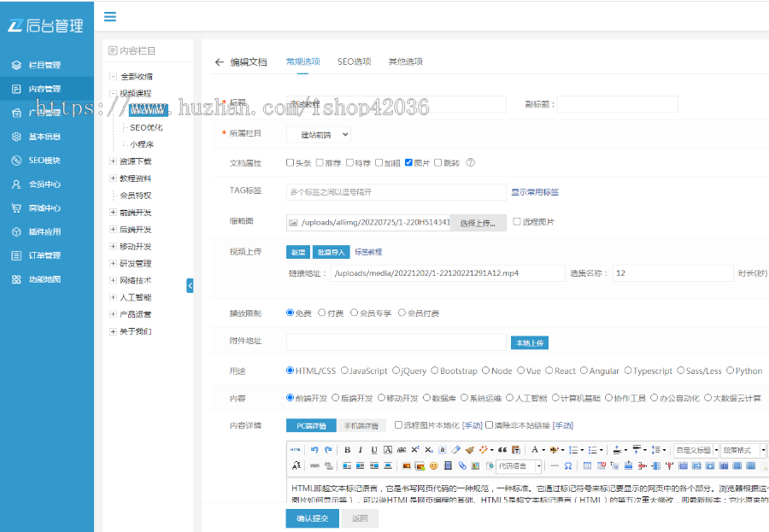Screen dimensions: 769x532
Task: Click the 选集名称 input field
Action: click(673, 273)
